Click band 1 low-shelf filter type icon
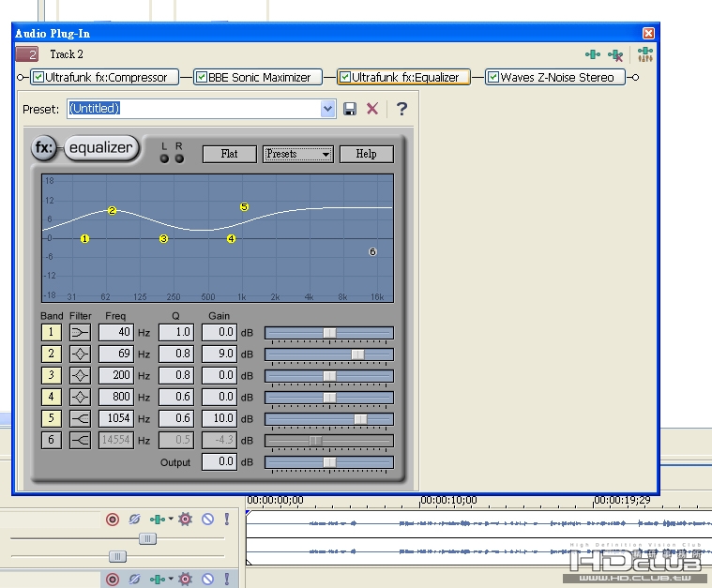This screenshot has width=712, height=588. (x=80, y=332)
